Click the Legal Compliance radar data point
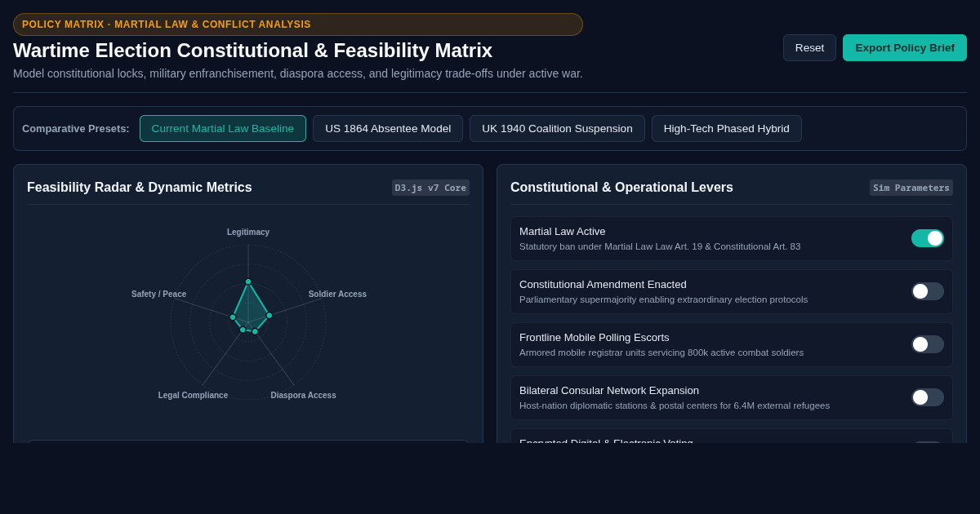The image size is (980, 514). point(243,330)
